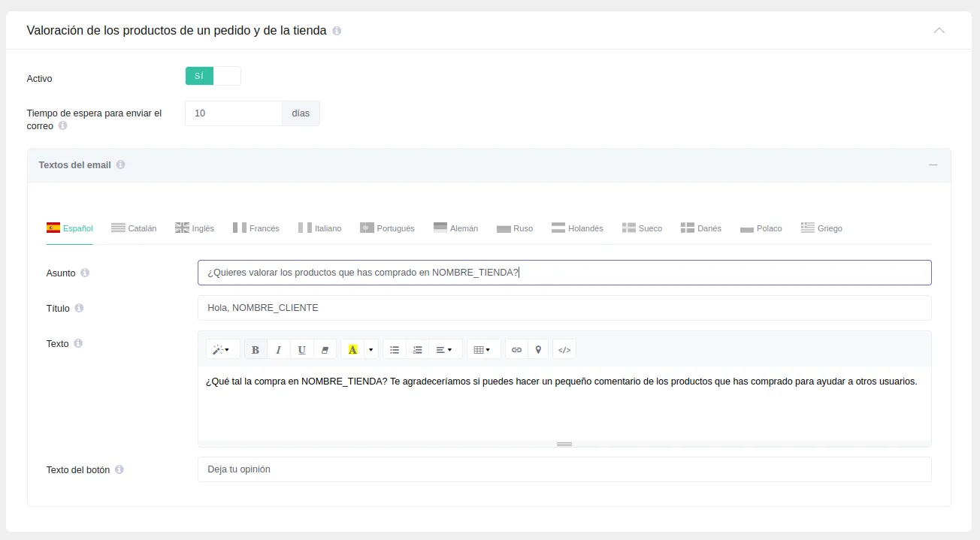This screenshot has height=540, width=980.
Task: Select the Griego language tab
Action: pos(821,228)
